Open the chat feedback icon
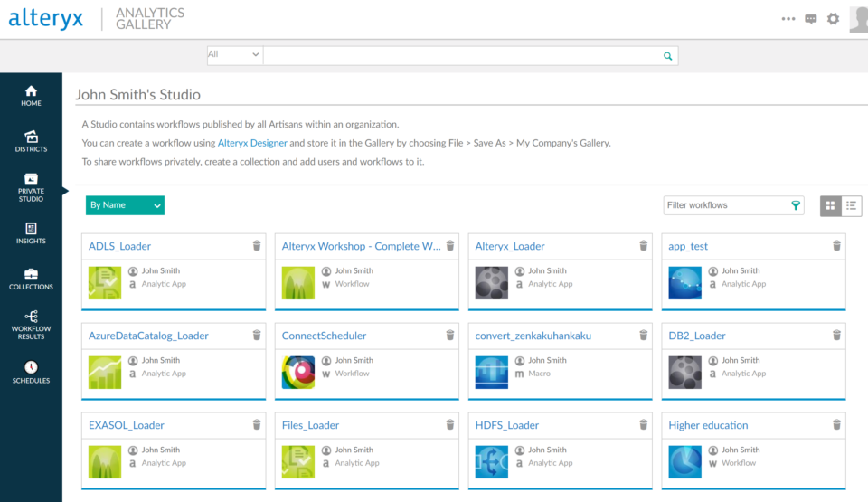 [x=811, y=19]
